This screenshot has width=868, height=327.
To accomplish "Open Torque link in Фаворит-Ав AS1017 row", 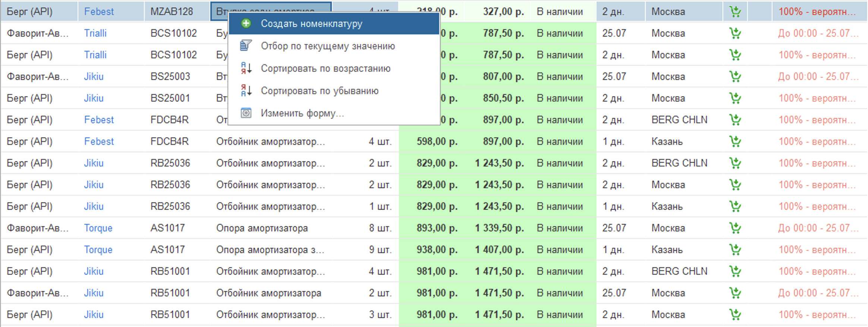I will (98, 228).
